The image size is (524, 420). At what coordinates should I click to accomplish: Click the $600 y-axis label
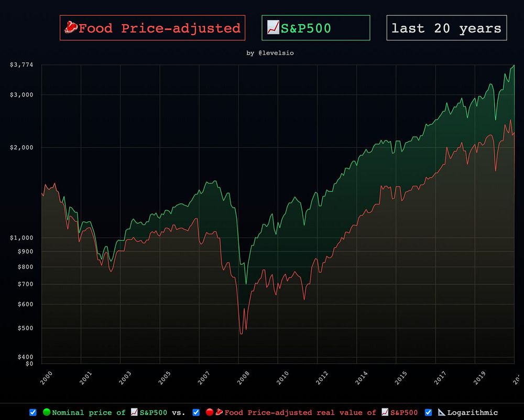tap(25, 304)
